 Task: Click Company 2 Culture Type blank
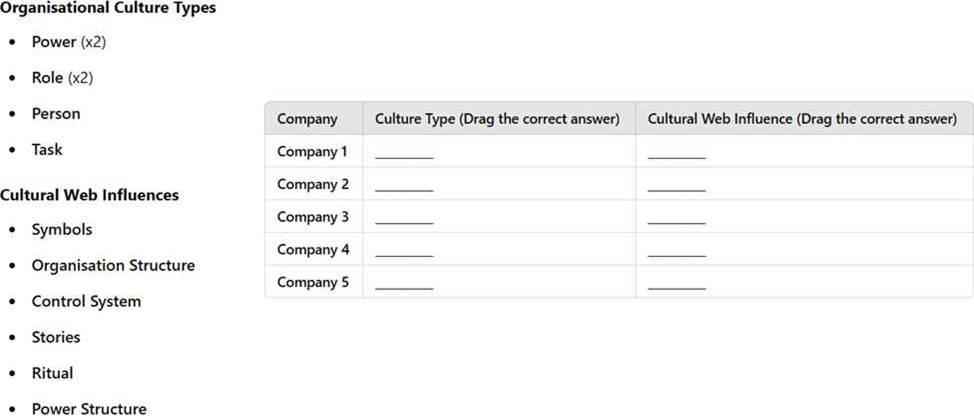pyautogui.click(x=404, y=188)
